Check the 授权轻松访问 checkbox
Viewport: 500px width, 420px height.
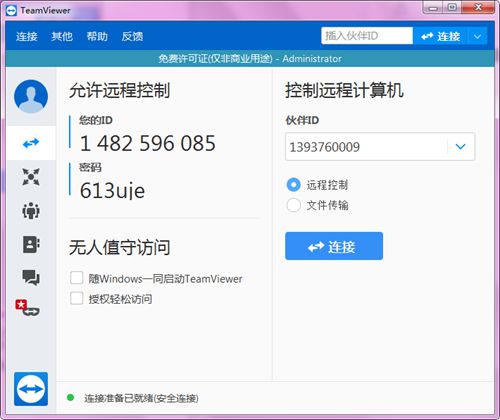pos(77,298)
